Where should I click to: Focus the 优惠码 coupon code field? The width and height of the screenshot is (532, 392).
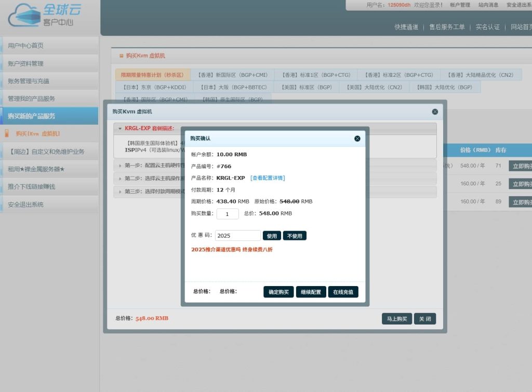coord(237,236)
